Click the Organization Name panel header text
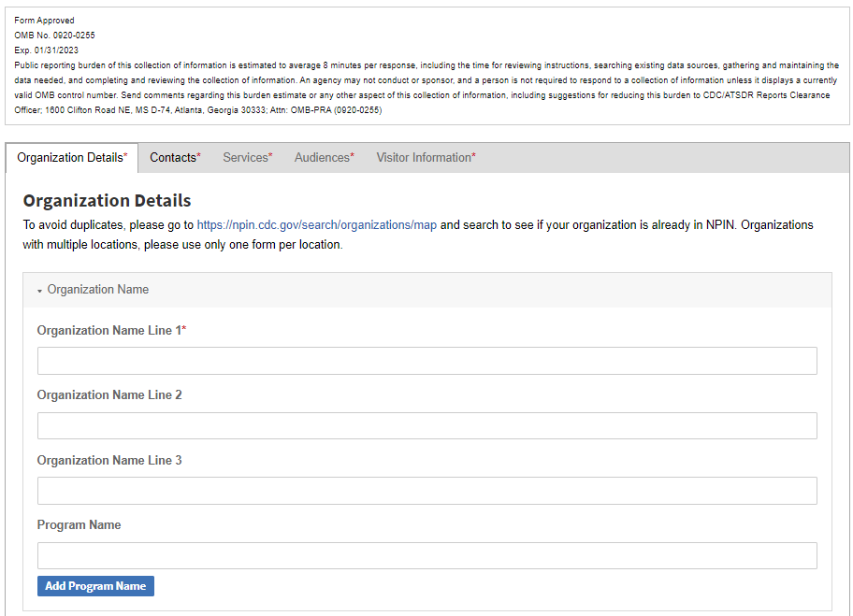Screen dimensions: 853x616 coord(98,290)
